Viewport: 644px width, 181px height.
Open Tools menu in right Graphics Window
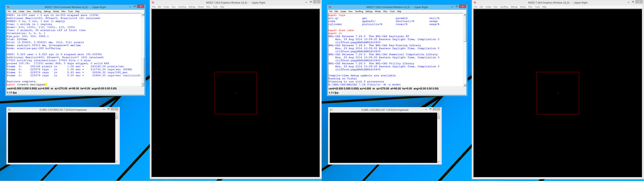[x=537, y=7]
